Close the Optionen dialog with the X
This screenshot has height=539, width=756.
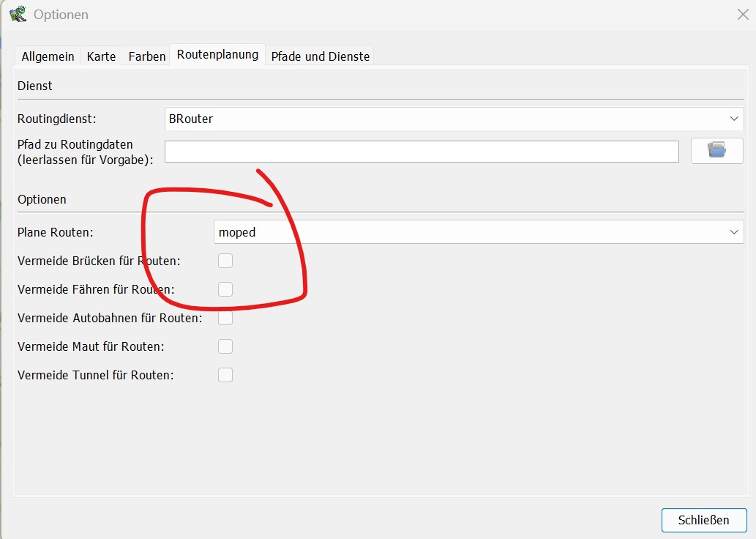click(x=741, y=14)
